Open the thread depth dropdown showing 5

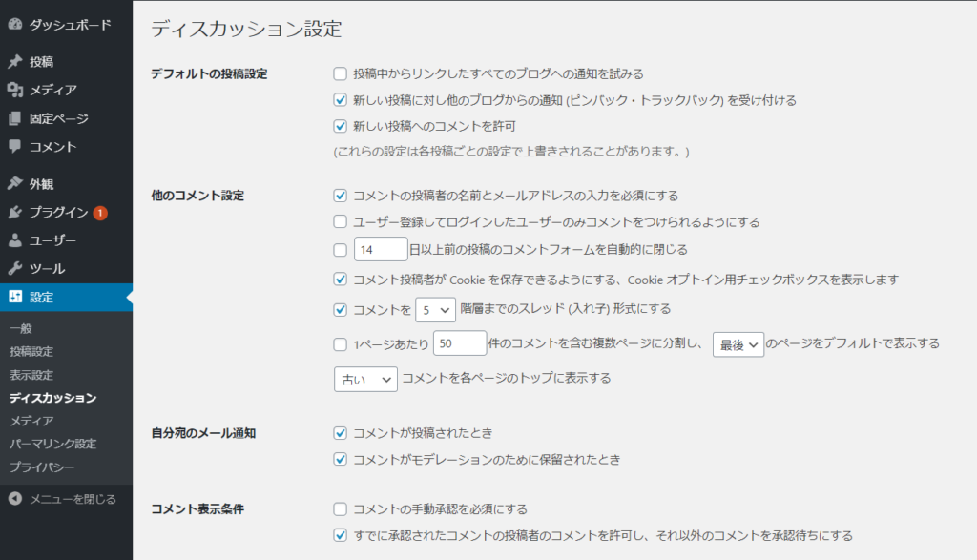click(x=435, y=309)
